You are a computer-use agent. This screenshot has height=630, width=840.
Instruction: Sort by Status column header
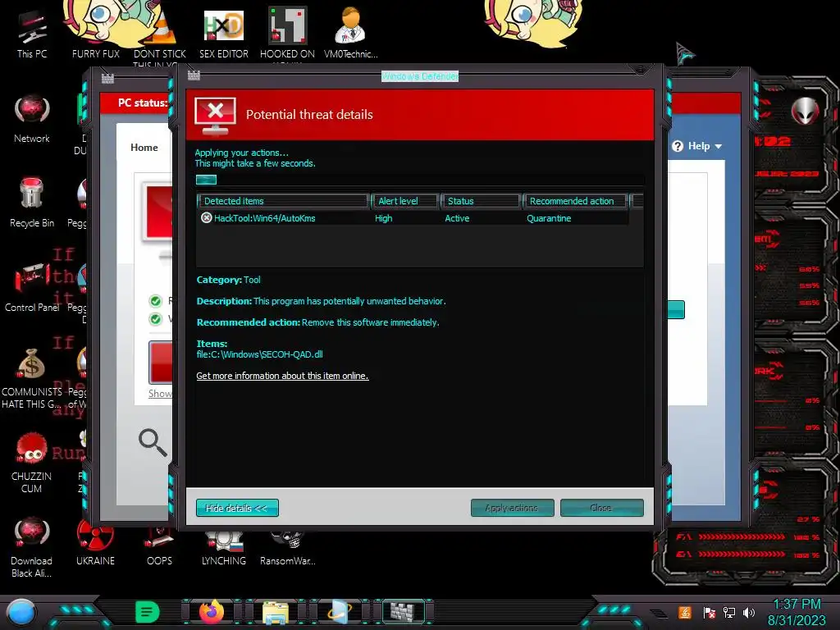click(x=481, y=201)
